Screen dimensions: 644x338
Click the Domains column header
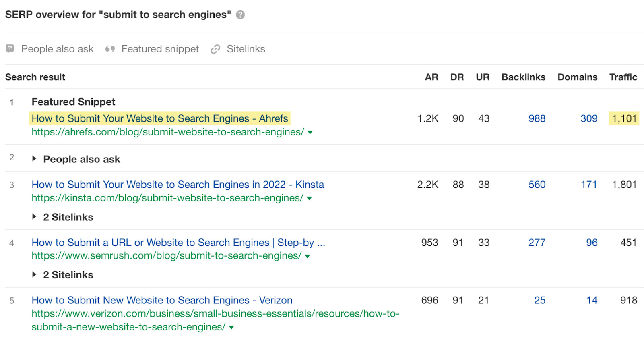click(x=577, y=77)
